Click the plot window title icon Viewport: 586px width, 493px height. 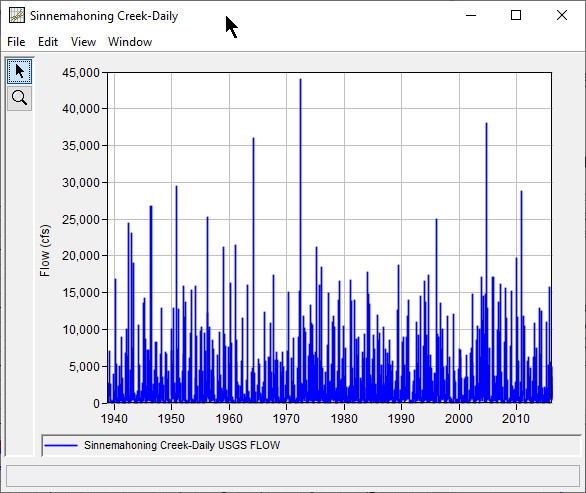point(17,16)
